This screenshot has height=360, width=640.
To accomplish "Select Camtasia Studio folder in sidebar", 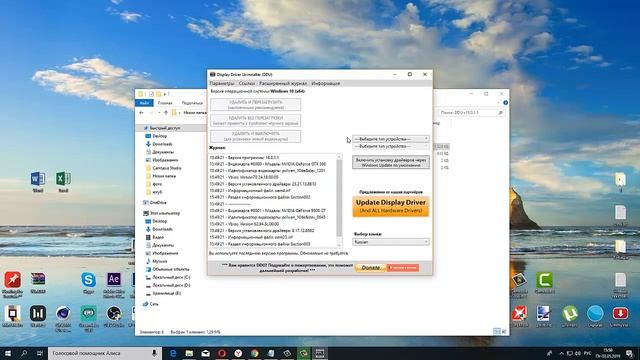I will (x=167, y=168).
